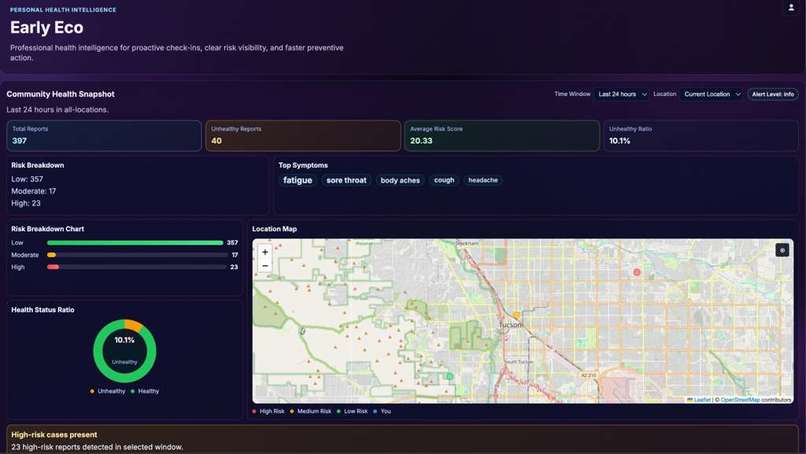
Task: Click the Risk Breakdown Chart heading
Action: [x=47, y=229]
